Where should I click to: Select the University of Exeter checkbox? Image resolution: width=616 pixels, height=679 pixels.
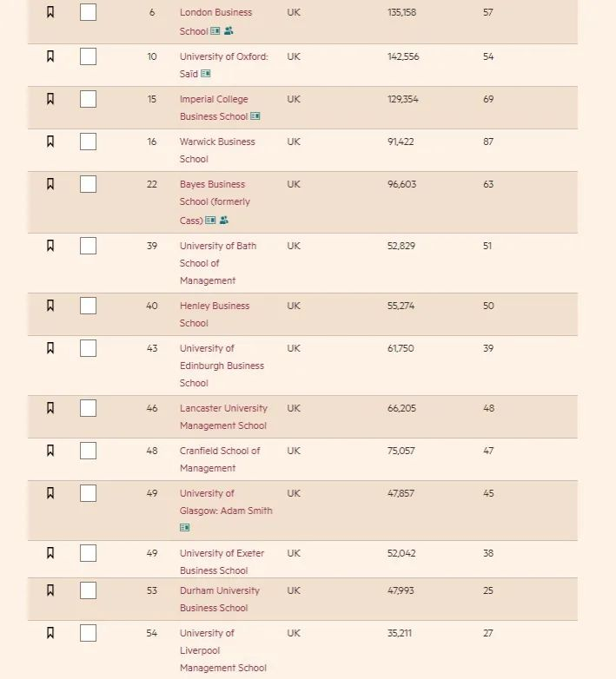click(88, 553)
